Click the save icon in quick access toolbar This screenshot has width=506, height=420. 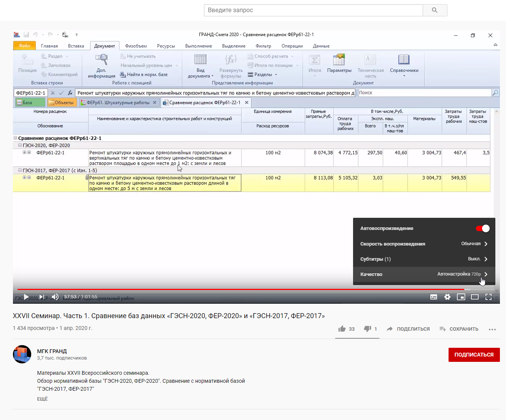click(x=26, y=35)
